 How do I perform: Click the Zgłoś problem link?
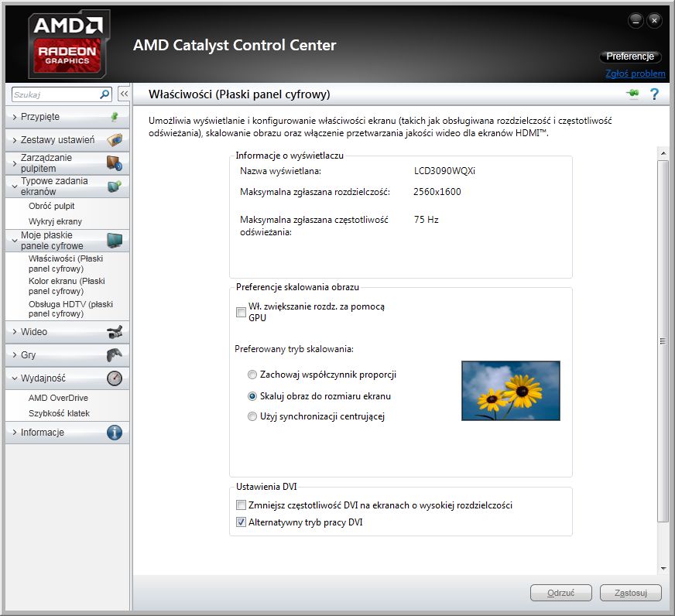coord(636,74)
